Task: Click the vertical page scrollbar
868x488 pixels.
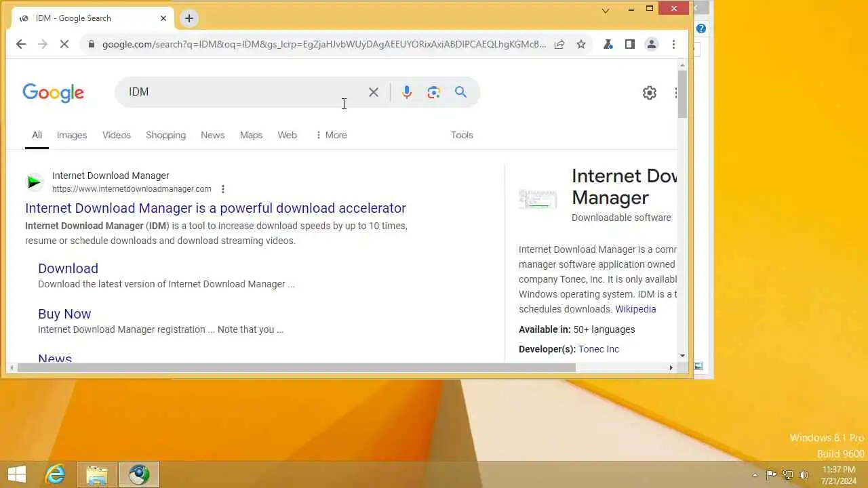Action: [x=682, y=95]
